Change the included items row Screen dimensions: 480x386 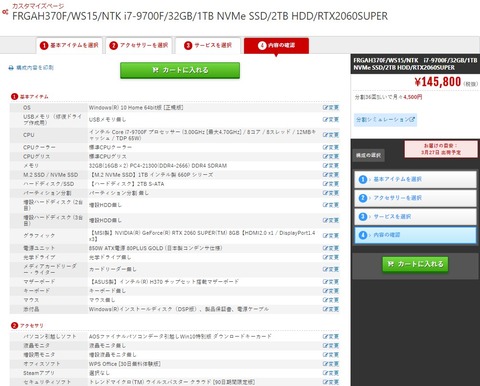331,309
